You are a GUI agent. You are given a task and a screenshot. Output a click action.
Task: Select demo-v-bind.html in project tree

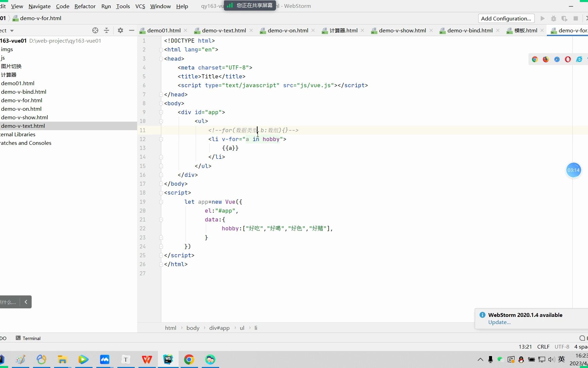coord(23,92)
